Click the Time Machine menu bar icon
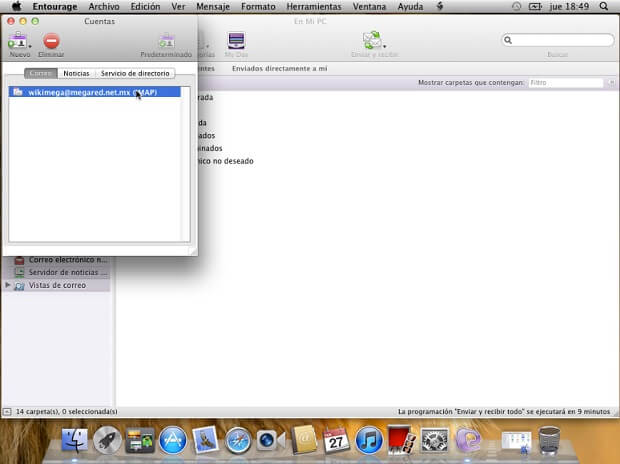620x464 pixels. 516,6
